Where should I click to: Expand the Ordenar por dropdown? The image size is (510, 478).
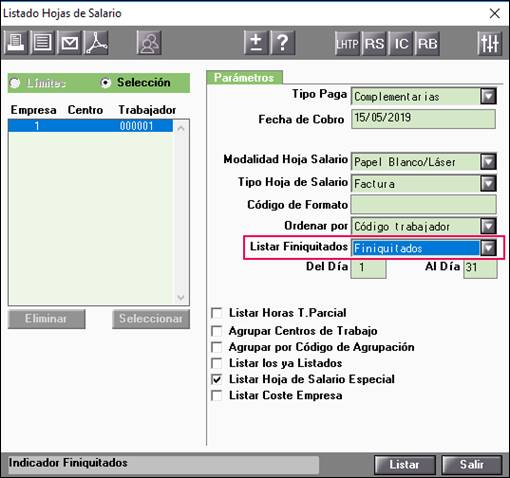pyautogui.click(x=488, y=226)
